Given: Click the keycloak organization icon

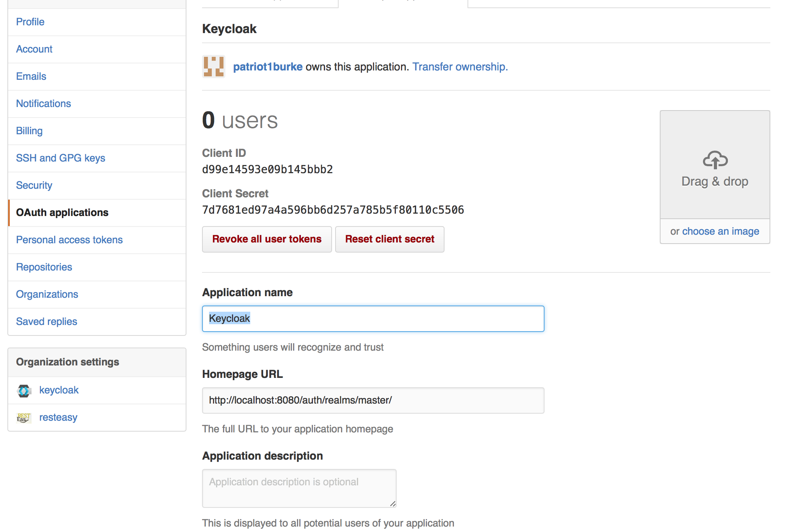Looking at the screenshot, I should 24,390.
